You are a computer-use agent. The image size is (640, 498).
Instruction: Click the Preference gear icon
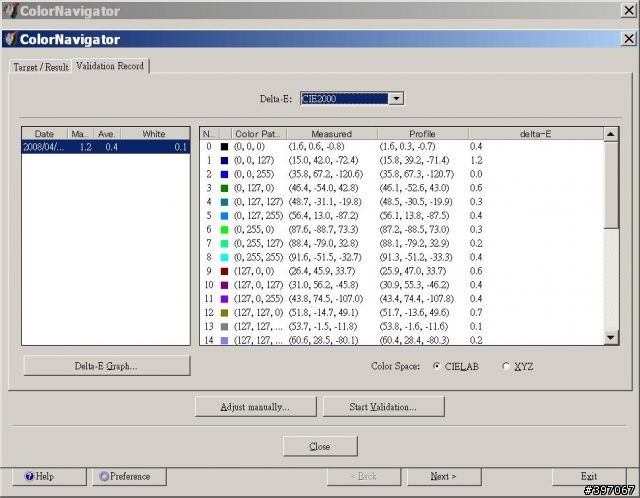click(x=104, y=476)
